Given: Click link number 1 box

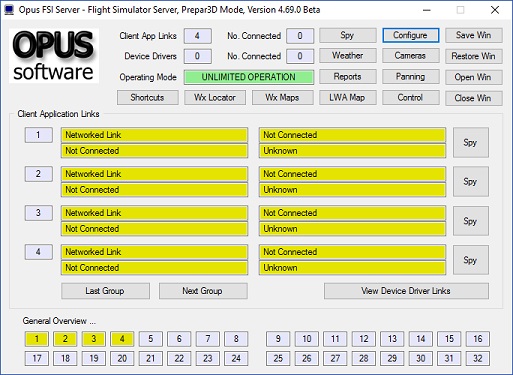Looking at the screenshot, I should click(x=39, y=135).
